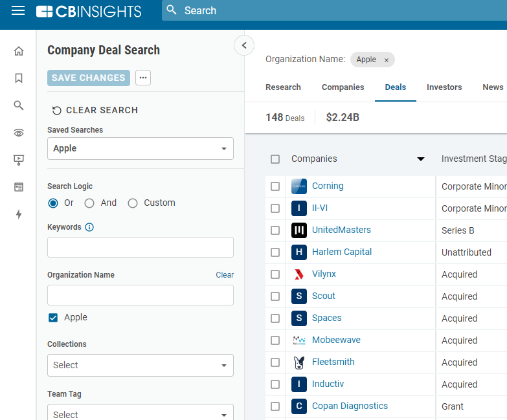Click the magnifier icon in top search bar
Viewport: 507px width, 420px height.
pyautogui.click(x=172, y=10)
